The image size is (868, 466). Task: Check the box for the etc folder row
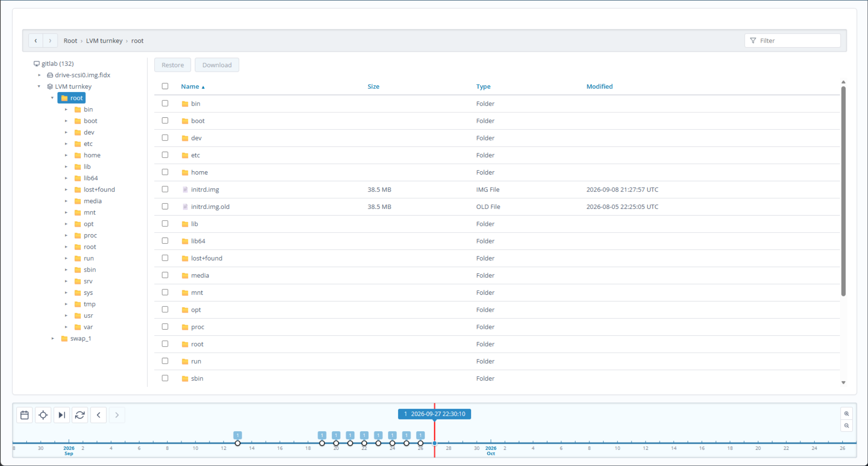(165, 155)
